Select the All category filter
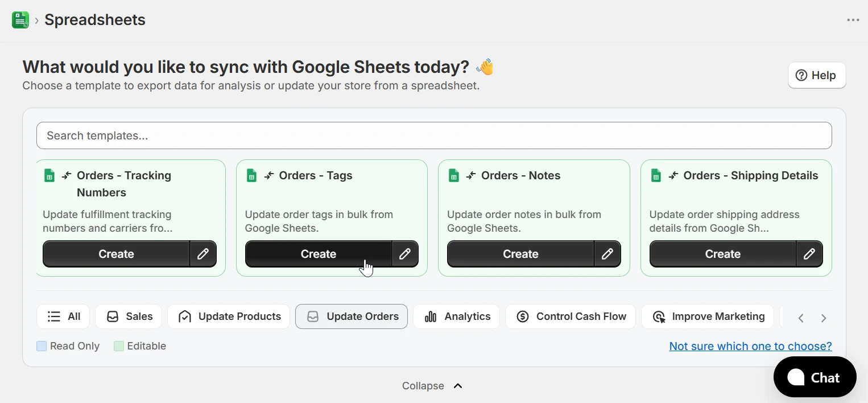 [63, 316]
